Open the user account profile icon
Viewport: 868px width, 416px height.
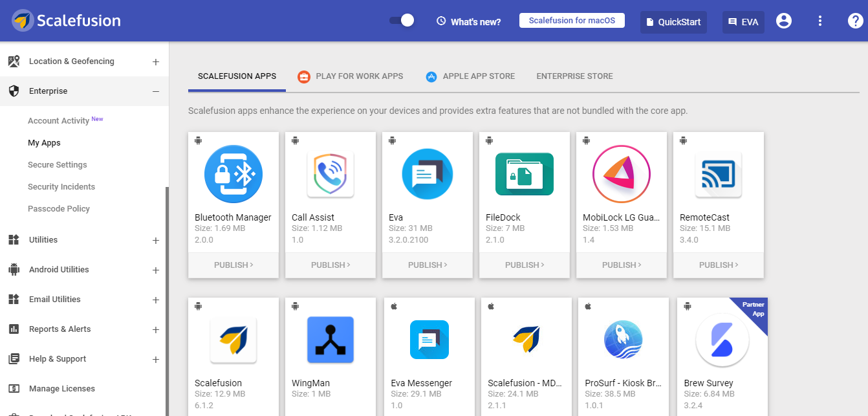[784, 21]
